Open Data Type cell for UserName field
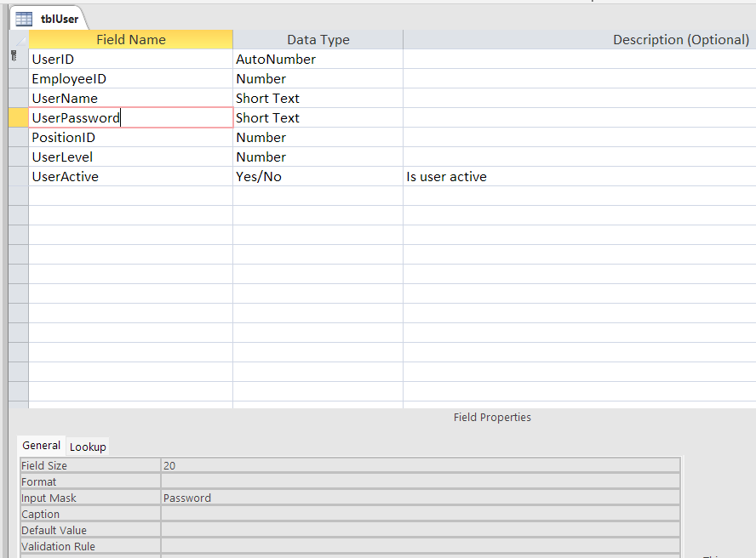The image size is (756, 558). (318, 99)
